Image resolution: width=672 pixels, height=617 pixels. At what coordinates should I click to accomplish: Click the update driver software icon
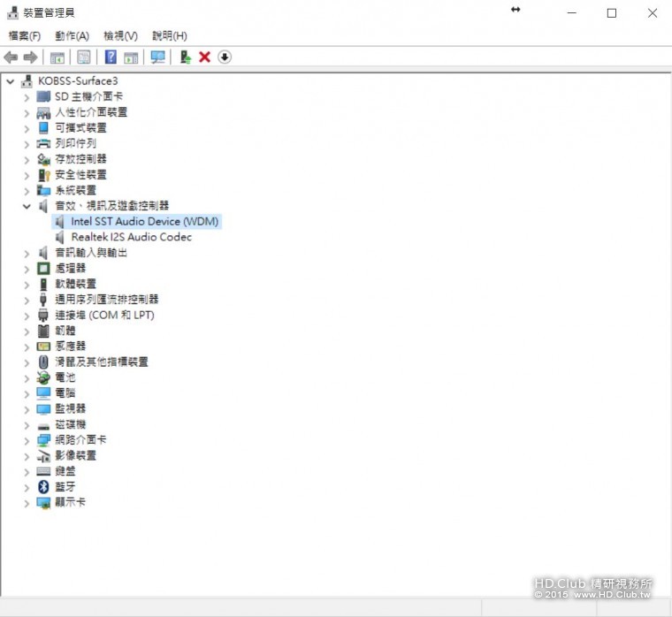185,57
